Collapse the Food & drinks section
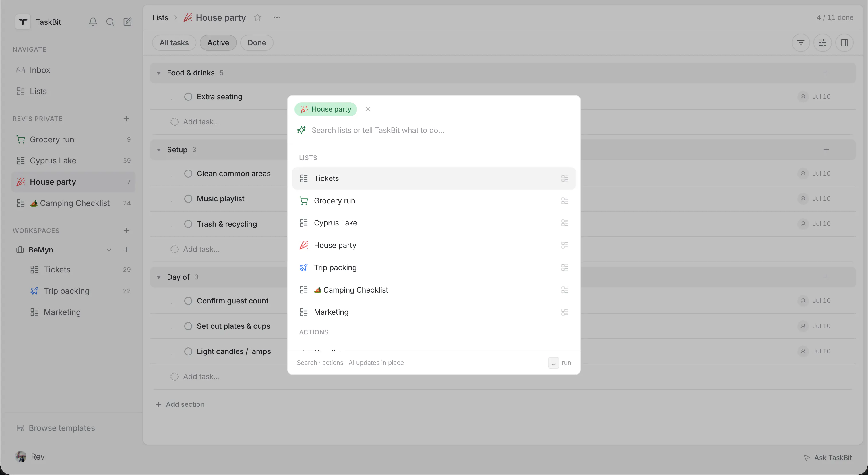 [x=159, y=73]
